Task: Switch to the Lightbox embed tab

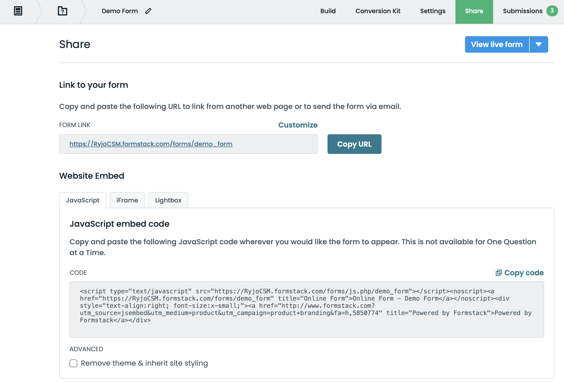Action: [x=168, y=200]
